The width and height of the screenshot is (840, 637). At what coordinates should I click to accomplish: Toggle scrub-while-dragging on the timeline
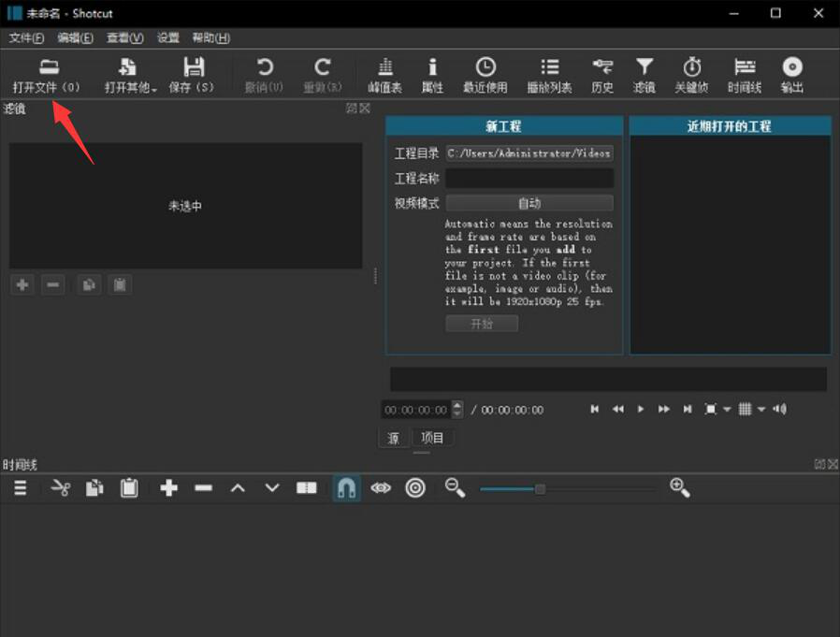(381, 487)
